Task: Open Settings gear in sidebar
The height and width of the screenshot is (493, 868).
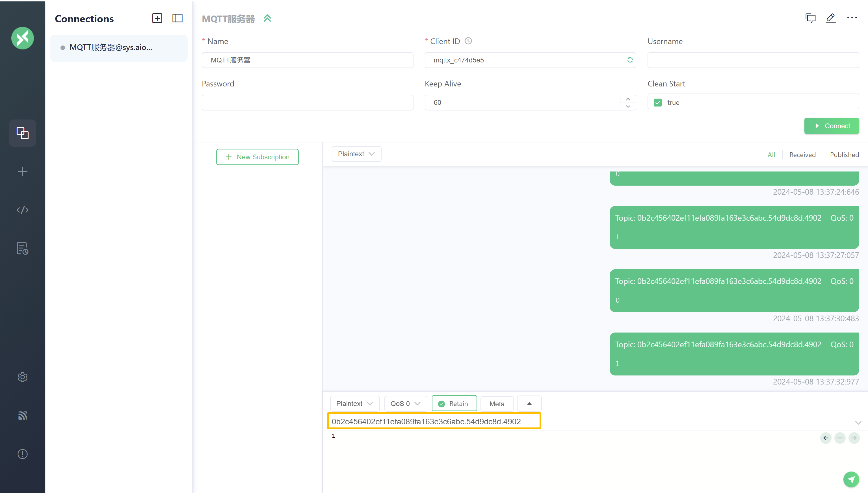Action: pyautogui.click(x=22, y=377)
